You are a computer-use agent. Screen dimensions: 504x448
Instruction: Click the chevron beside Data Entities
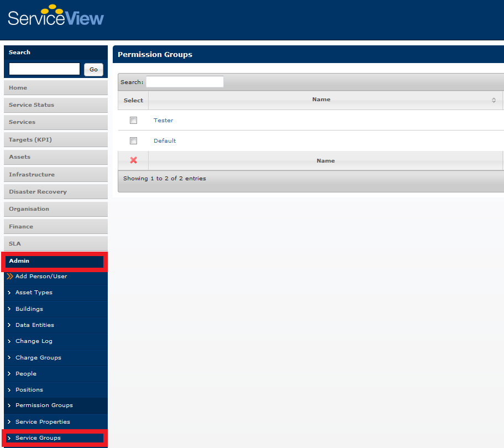9,325
